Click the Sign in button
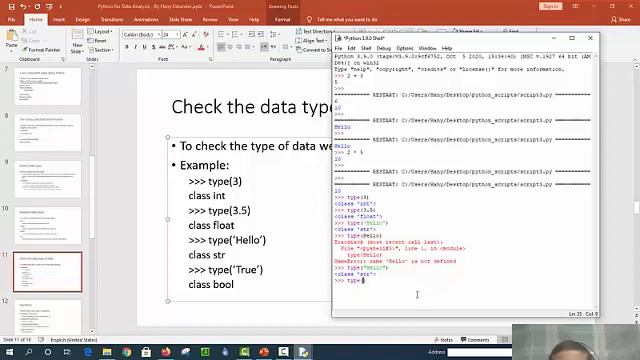 coord(551,6)
